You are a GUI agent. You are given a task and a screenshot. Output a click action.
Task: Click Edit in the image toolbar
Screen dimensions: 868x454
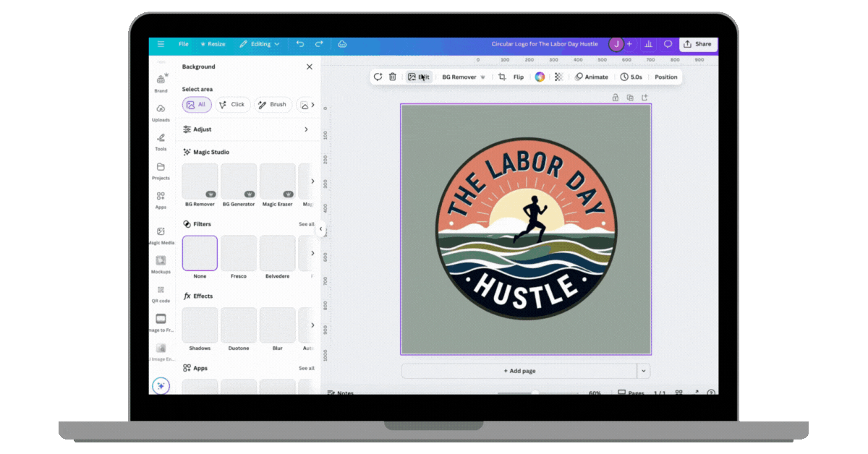[x=419, y=77]
